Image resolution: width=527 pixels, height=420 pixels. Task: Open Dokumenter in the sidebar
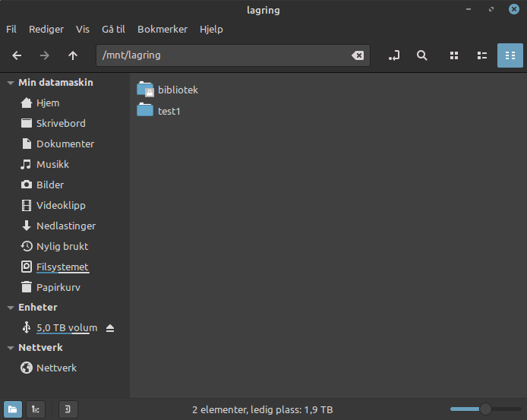tap(65, 144)
